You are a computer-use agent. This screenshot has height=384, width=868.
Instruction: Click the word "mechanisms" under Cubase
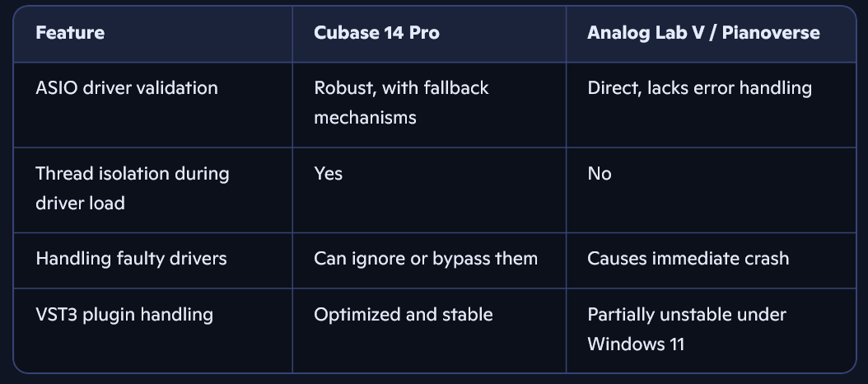pyautogui.click(x=365, y=117)
